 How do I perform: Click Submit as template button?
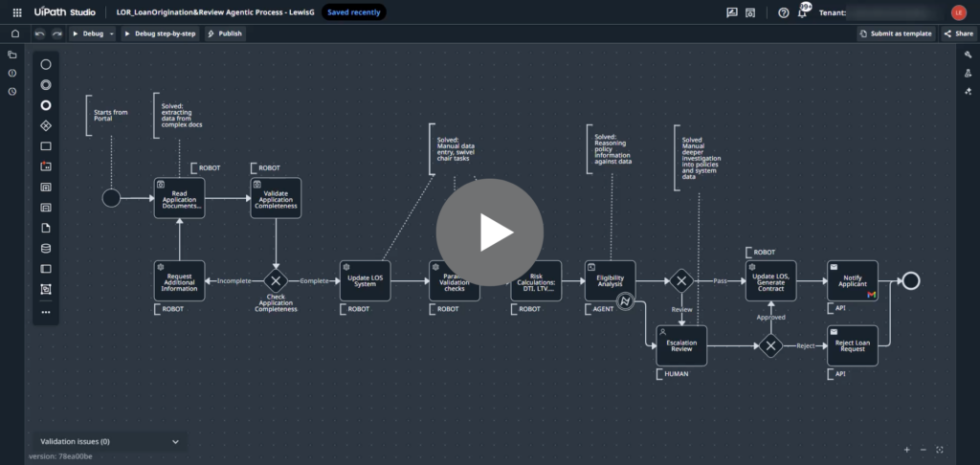pyautogui.click(x=895, y=33)
